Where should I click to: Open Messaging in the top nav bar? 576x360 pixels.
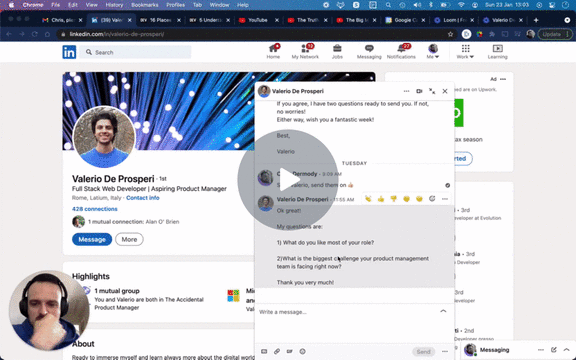click(x=369, y=52)
